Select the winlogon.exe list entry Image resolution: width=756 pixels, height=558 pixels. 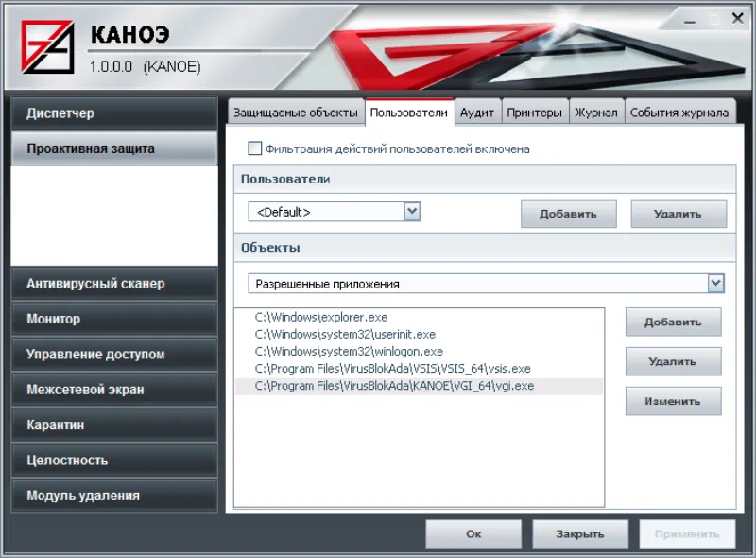pyautogui.click(x=419, y=352)
